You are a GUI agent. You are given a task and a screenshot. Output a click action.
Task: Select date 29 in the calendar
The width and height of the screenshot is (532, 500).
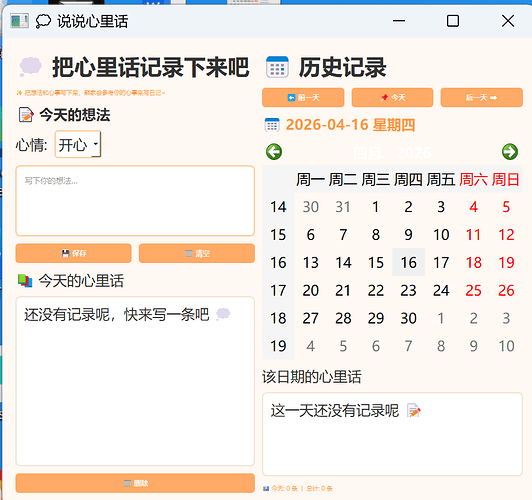376,318
